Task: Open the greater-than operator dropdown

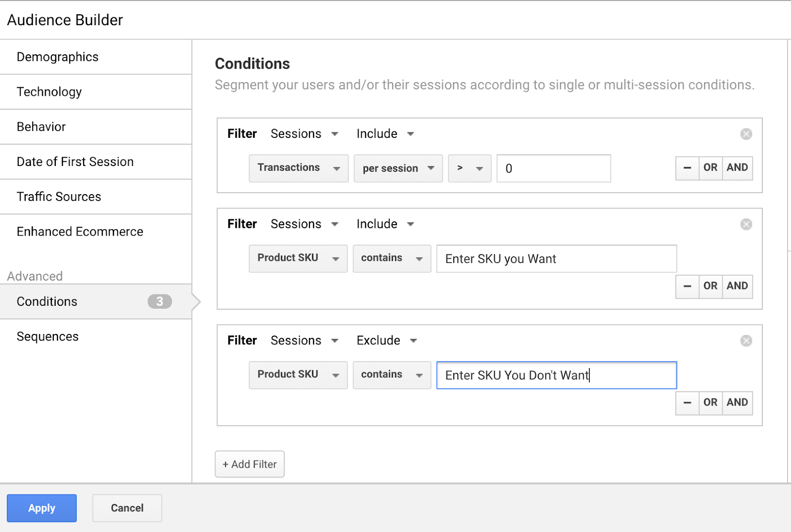Action: click(x=470, y=168)
